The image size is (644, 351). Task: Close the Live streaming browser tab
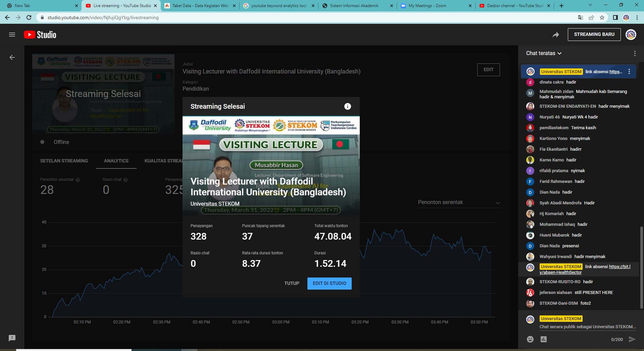pyautogui.click(x=155, y=6)
